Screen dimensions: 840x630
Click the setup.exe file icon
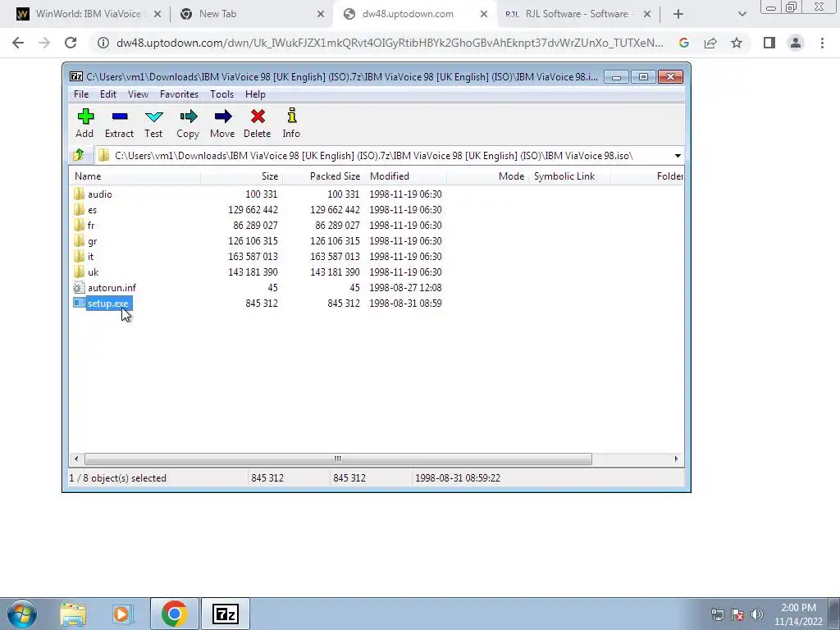[x=79, y=304]
